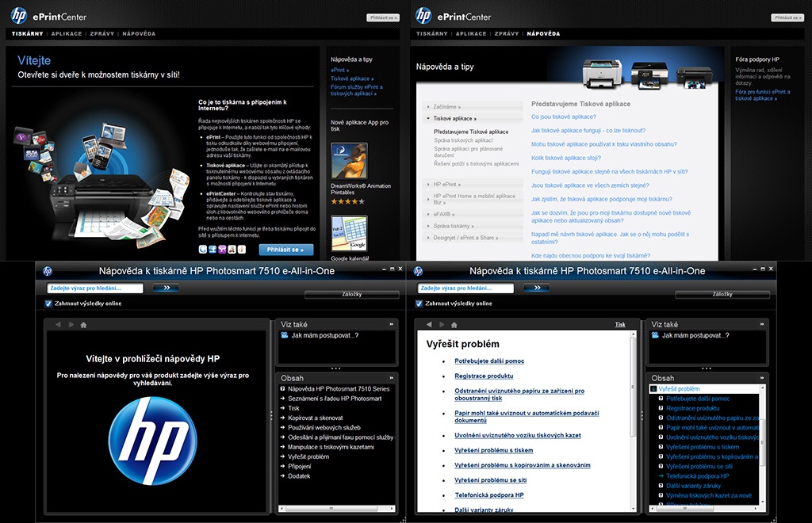Click vertical scrollbar of bottom-right help content

point(632,422)
